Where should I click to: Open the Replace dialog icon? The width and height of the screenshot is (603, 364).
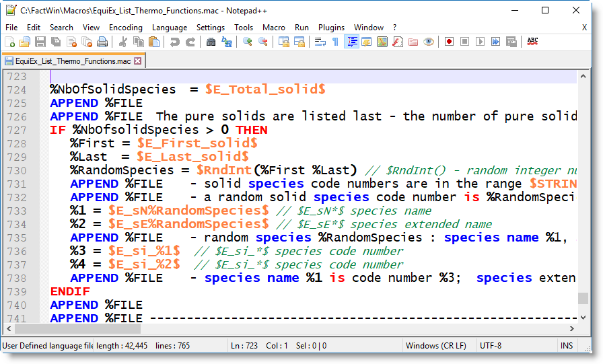tap(227, 42)
